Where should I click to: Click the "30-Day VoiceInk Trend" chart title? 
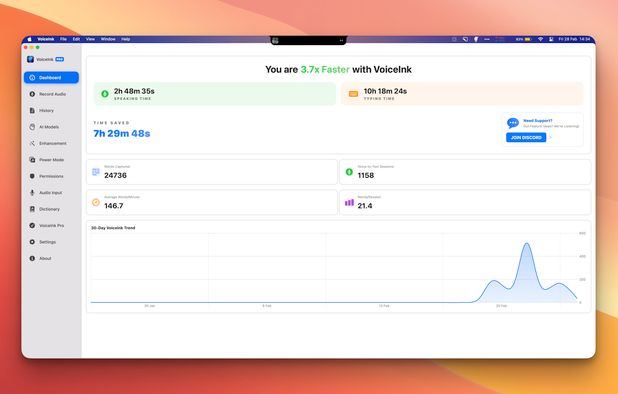[113, 228]
